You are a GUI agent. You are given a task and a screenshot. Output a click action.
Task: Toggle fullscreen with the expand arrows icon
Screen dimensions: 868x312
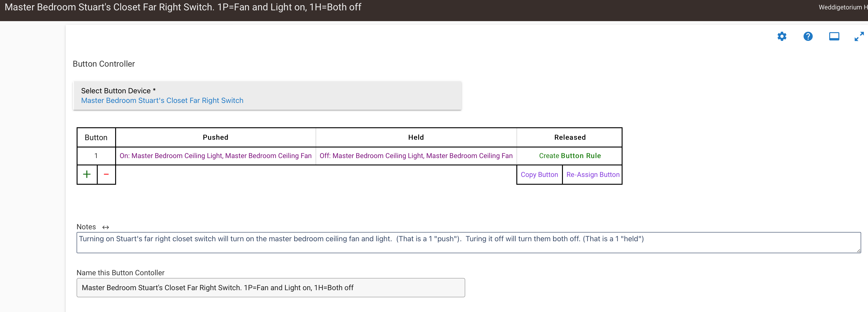(x=859, y=37)
